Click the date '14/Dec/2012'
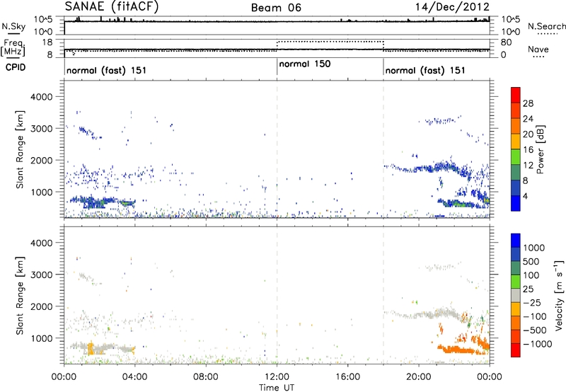The height and width of the screenshot is (392, 566). click(452, 7)
